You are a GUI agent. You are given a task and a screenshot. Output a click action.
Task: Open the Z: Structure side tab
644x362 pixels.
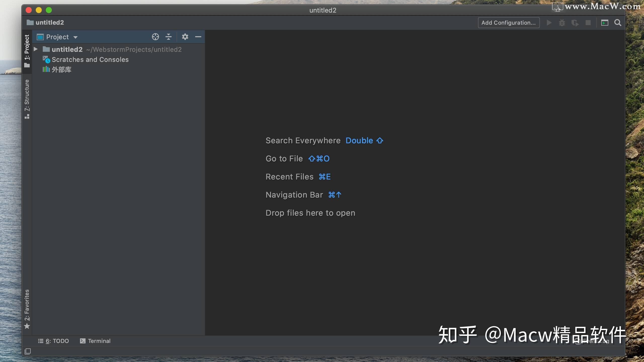(x=27, y=99)
